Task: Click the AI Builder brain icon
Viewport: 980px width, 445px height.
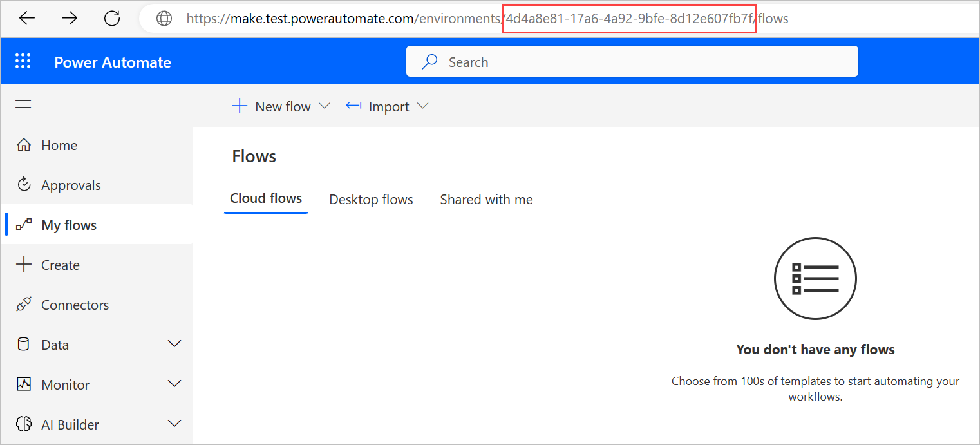Action: tap(24, 424)
